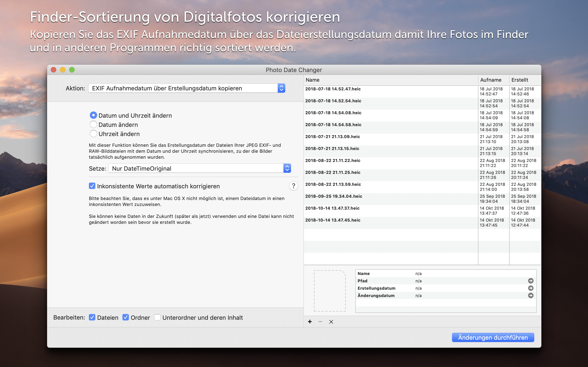Click the empty image preview placeholder

pyautogui.click(x=329, y=291)
